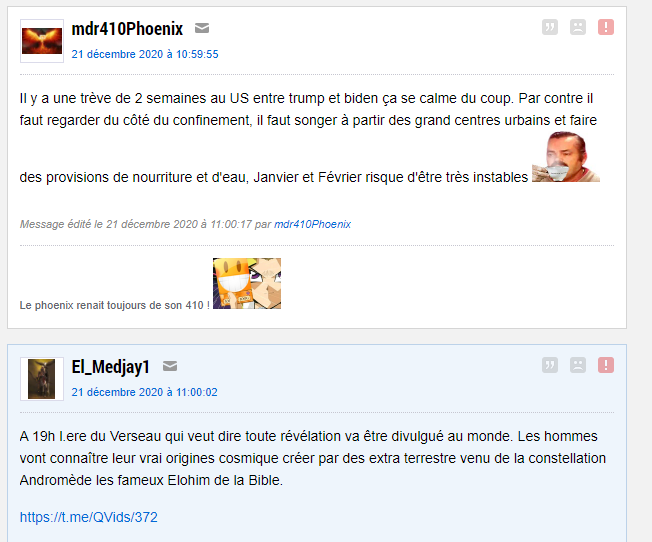Report El_Medjay1's post with the red exclamation icon
The image size is (652, 542).
coord(606,365)
